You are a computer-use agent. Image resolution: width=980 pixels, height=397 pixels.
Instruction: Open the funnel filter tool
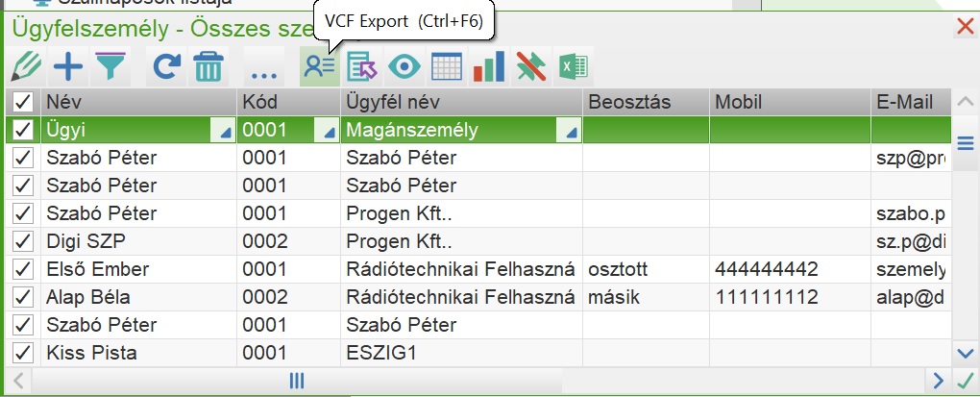pyautogui.click(x=110, y=66)
